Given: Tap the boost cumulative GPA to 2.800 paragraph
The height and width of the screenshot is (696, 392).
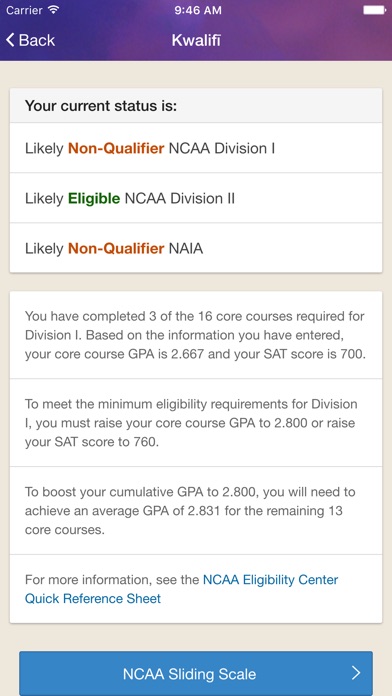Looking at the screenshot, I should pos(196,510).
